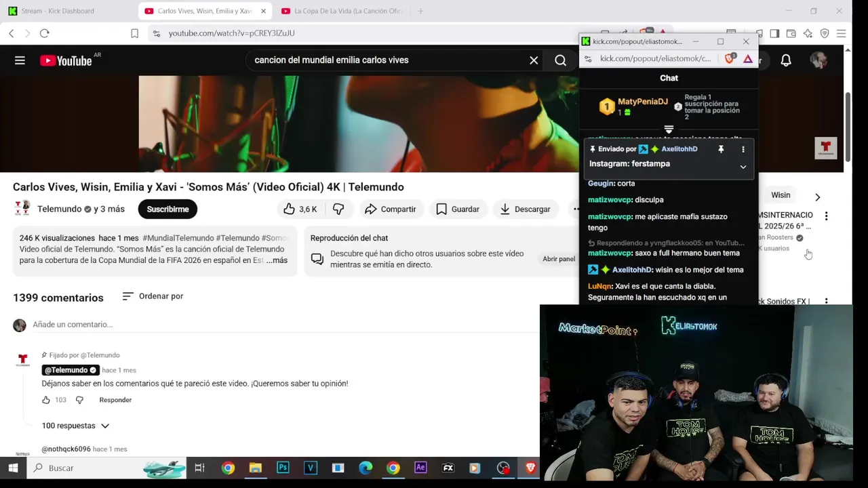This screenshot has height=488, width=868.
Task: Clear the YouTube search box text
Action: pos(534,60)
